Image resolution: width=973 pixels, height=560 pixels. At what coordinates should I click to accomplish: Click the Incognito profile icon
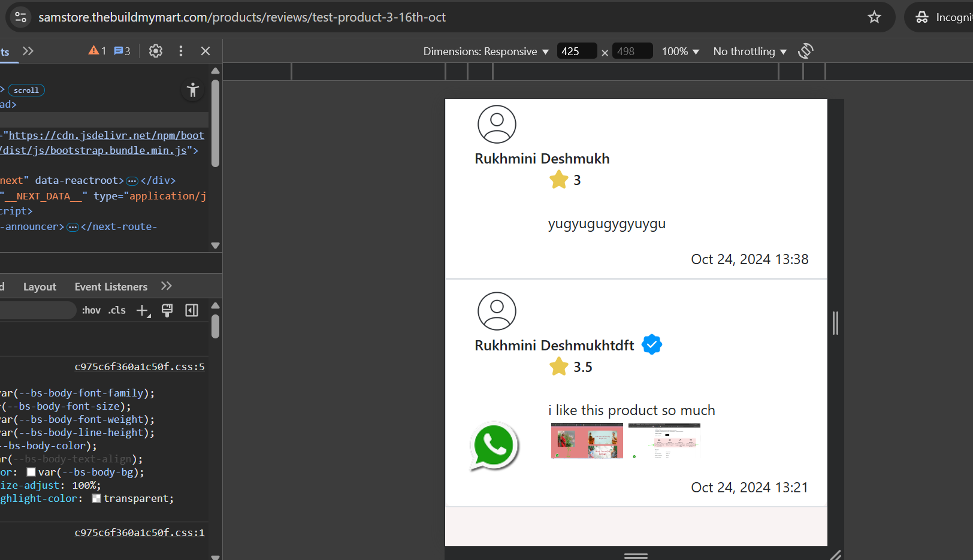click(x=922, y=17)
